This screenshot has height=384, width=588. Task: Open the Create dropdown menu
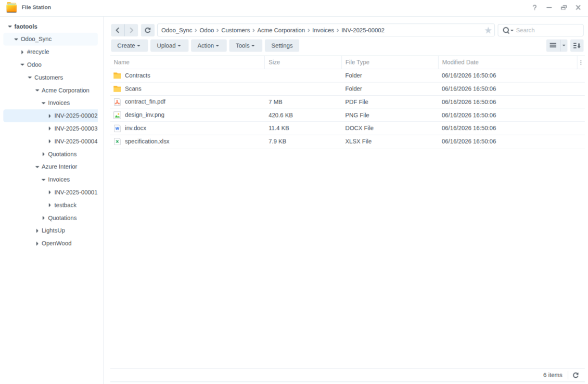pyautogui.click(x=129, y=46)
